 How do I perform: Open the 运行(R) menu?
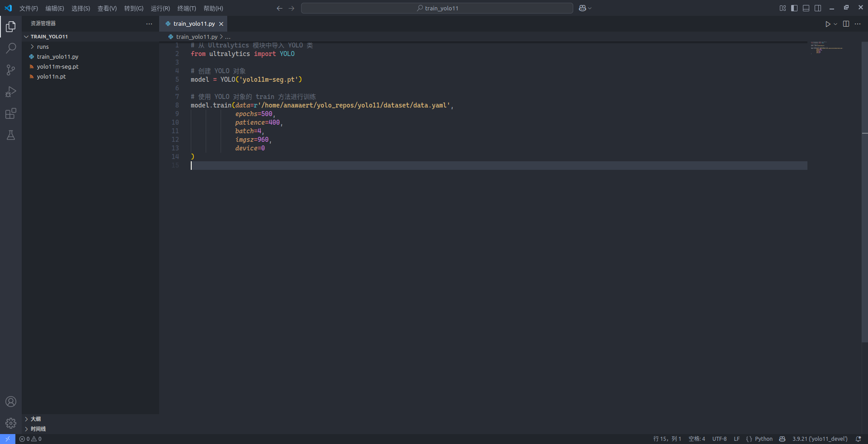coord(160,8)
